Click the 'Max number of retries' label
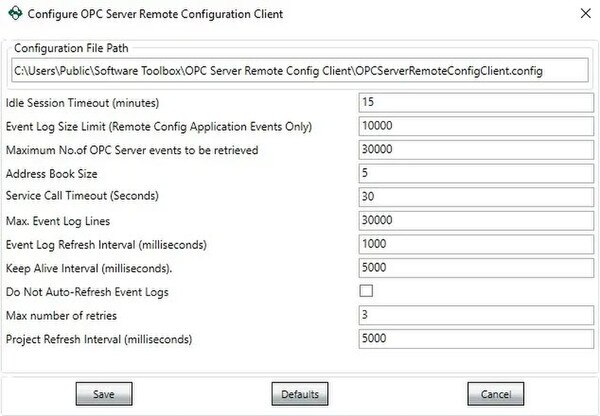 coord(61,316)
